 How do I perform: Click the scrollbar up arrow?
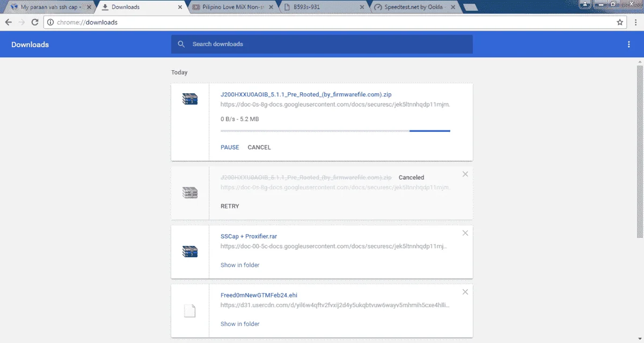[x=640, y=61]
